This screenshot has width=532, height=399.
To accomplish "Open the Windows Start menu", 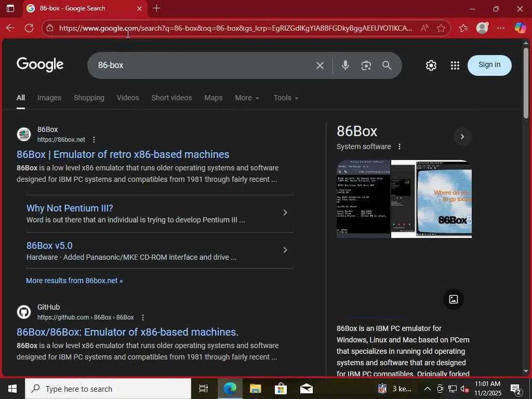I will pyautogui.click(x=12, y=389).
